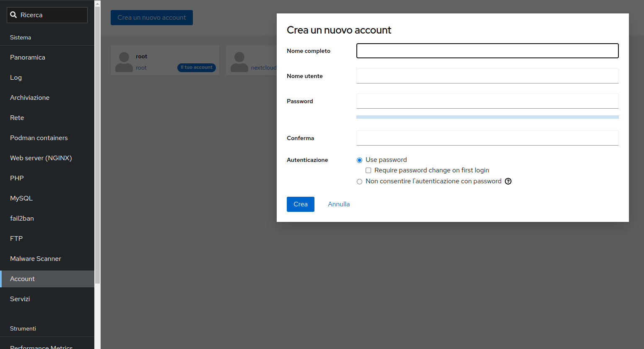Click the Il tuo account badge
This screenshot has height=349, width=644.
(197, 68)
